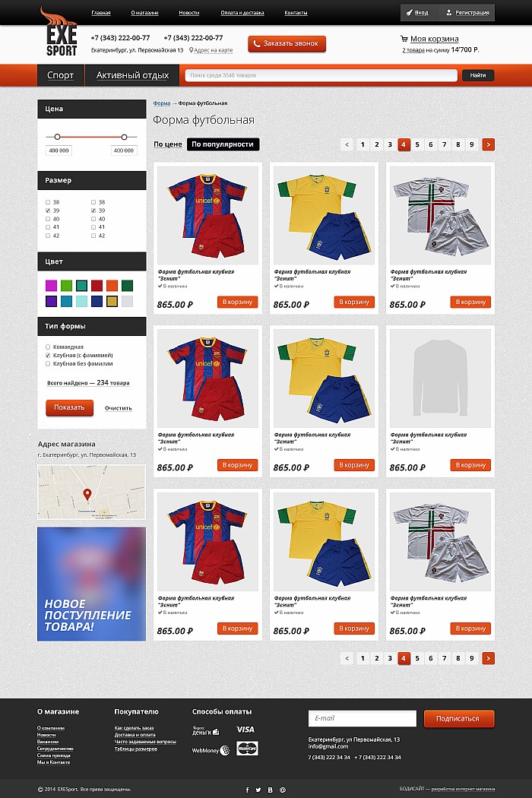Viewport: 532px width, 798px height.
Task: Click the Показать filter button
Action: pos(70,407)
